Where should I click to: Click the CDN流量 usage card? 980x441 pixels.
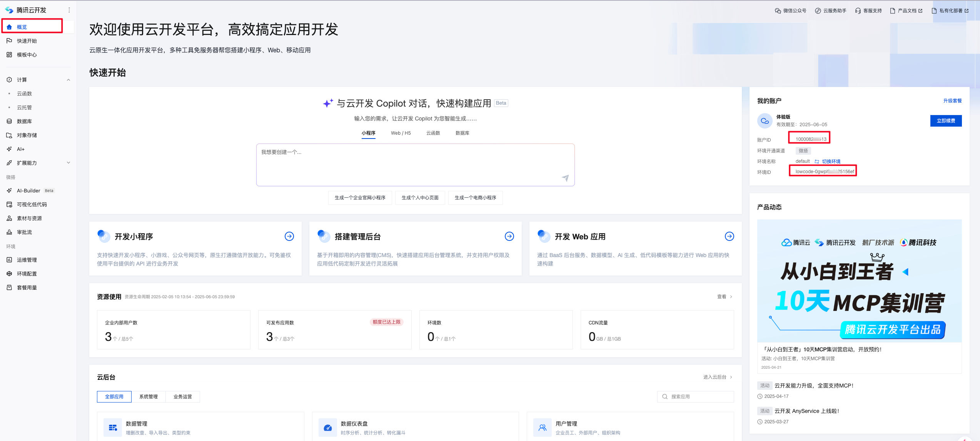(x=657, y=330)
